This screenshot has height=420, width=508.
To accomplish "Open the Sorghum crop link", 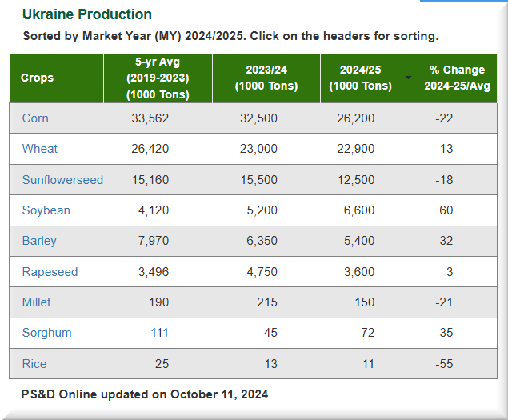I will pyautogui.click(x=46, y=333).
